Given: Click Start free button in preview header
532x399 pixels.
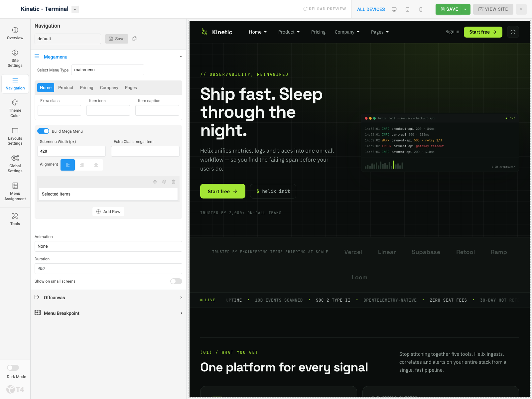Looking at the screenshot, I should pos(483,32).
